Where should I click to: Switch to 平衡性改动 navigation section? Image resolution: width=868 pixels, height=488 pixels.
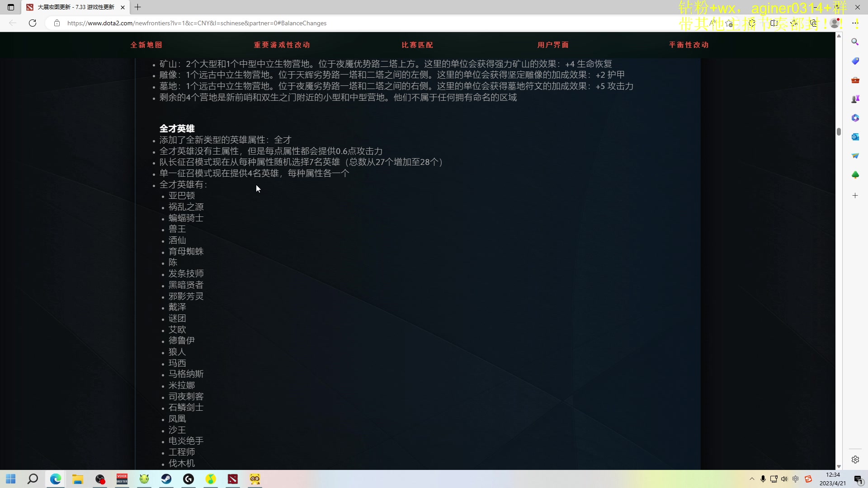point(689,45)
